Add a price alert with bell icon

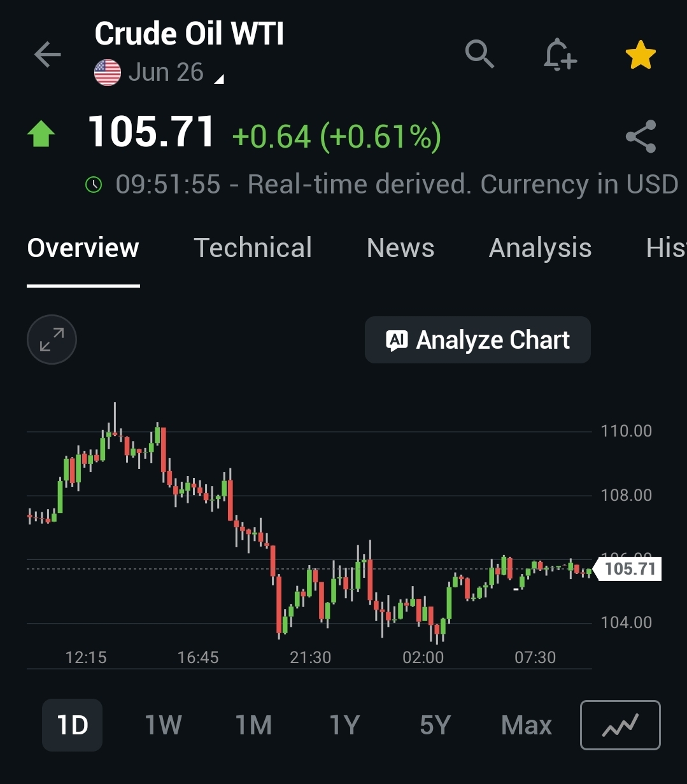click(x=560, y=54)
